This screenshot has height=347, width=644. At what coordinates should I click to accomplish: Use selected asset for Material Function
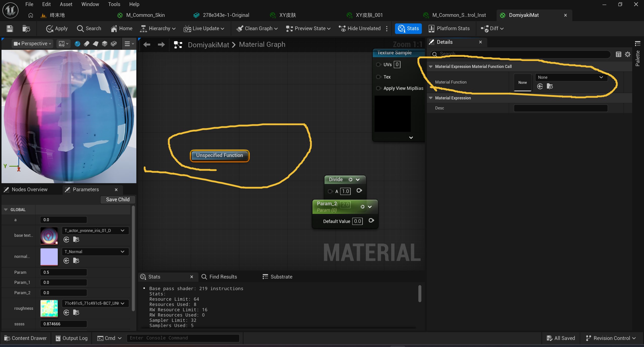[x=540, y=87]
